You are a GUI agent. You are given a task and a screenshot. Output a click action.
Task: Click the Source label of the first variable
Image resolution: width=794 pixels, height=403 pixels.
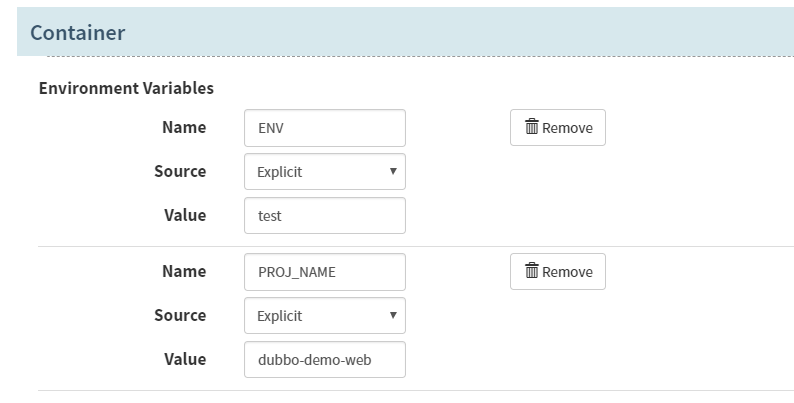(180, 171)
